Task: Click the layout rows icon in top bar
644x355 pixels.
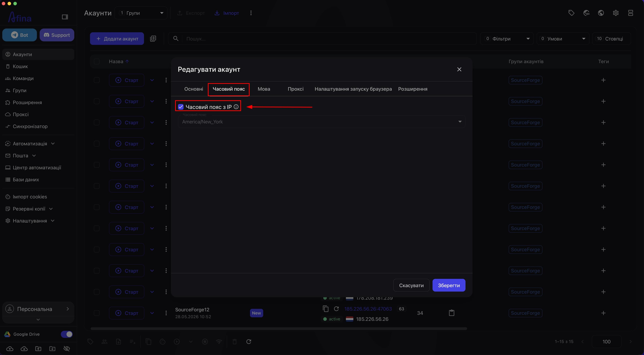Action: click(631, 13)
